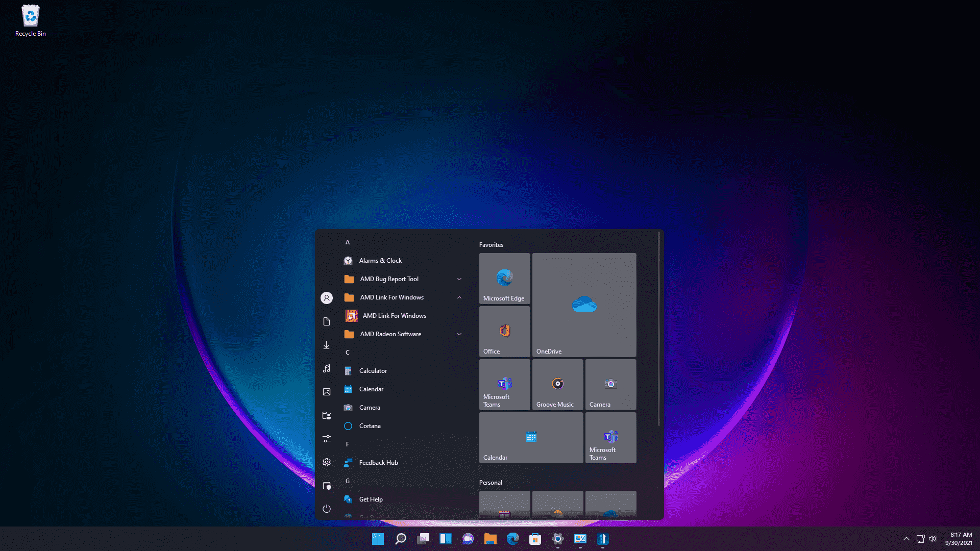980x551 pixels.
Task: Select Calculator in app list
Action: coord(373,370)
